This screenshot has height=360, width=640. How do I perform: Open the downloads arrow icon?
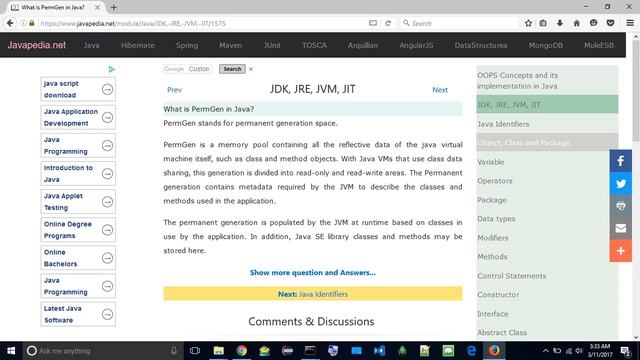click(x=560, y=23)
